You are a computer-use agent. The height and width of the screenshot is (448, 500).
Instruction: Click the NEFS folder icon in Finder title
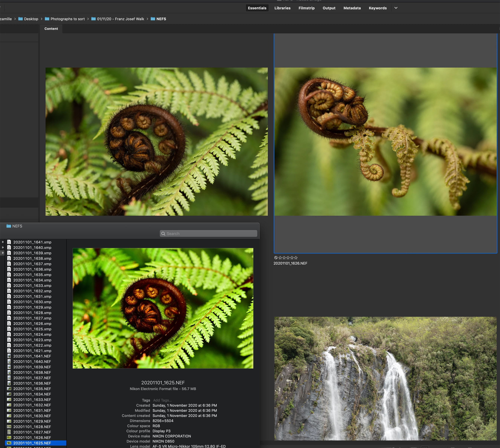coord(9,226)
